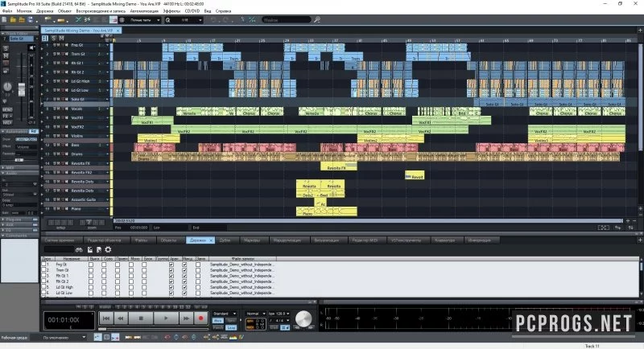This screenshot has width=644, height=349.
Task: Click the S solo button in the track editor
Action: point(6,48)
